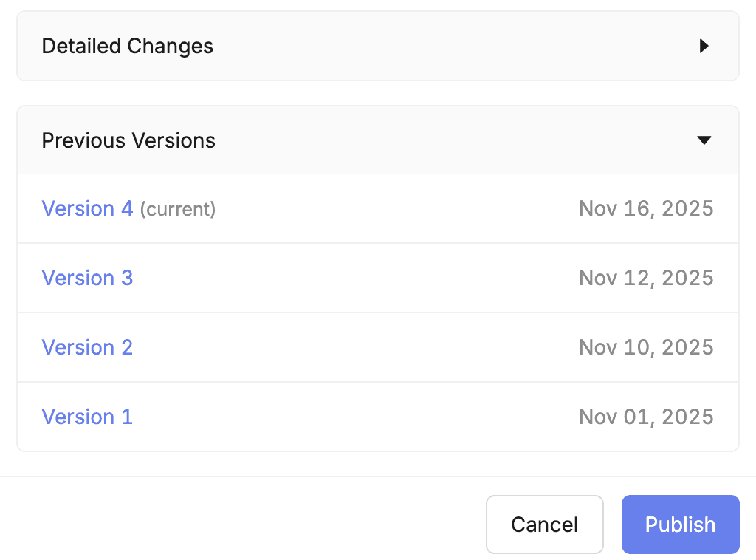Open the Version 1 link
This screenshot has width=756, height=560.
(x=87, y=417)
